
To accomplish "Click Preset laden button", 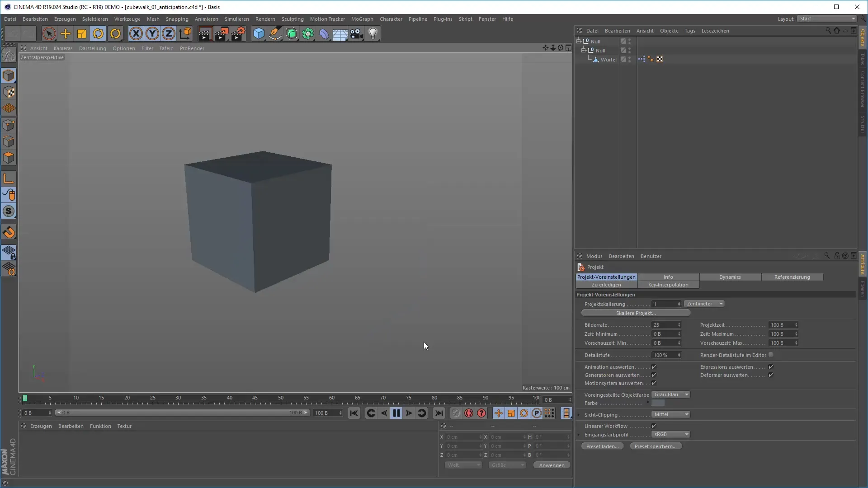I will 602,446.
